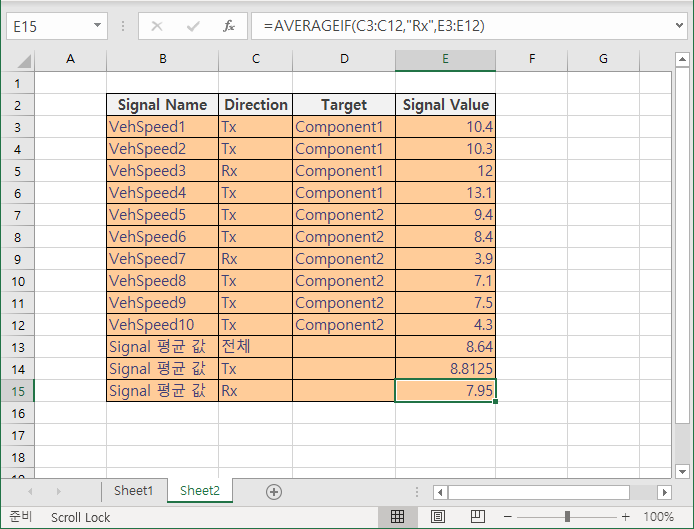
Task: Click the confirm checkmark in formula bar
Action: click(193, 27)
